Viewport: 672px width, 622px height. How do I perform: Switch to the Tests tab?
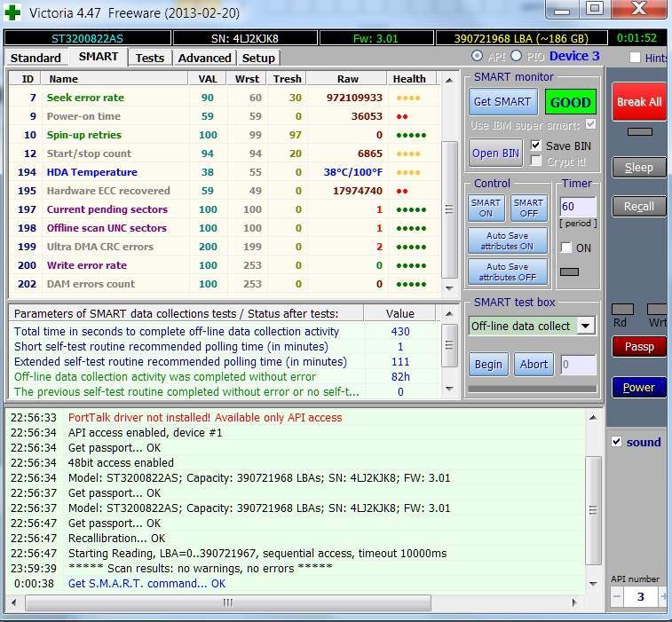(x=149, y=58)
